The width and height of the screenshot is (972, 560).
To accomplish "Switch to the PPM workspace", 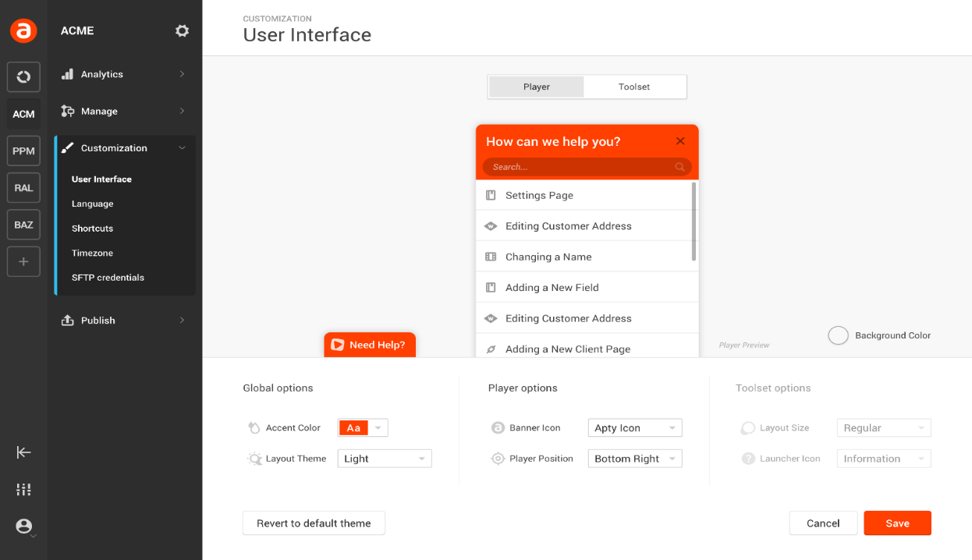I will click(x=23, y=151).
